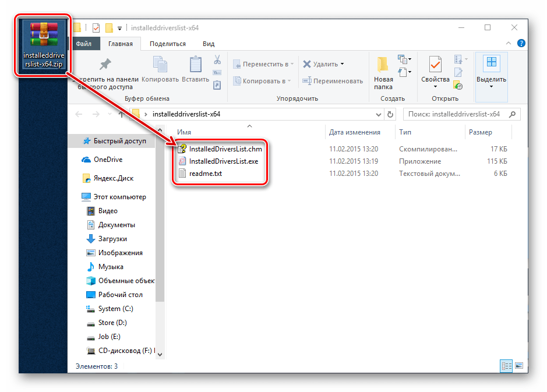Image resolution: width=547 pixels, height=392 pixels.
Task: Click the Open icon in Открыть group
Action: click(458, 59)
